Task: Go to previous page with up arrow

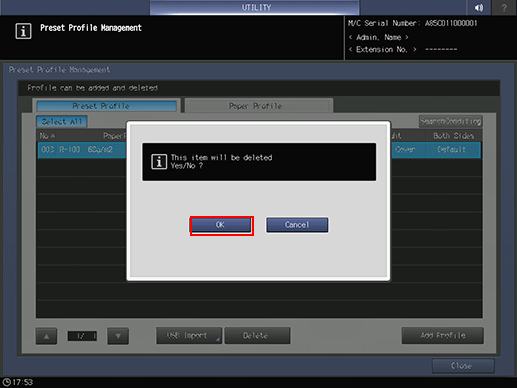Action: (x=46, y=336)
